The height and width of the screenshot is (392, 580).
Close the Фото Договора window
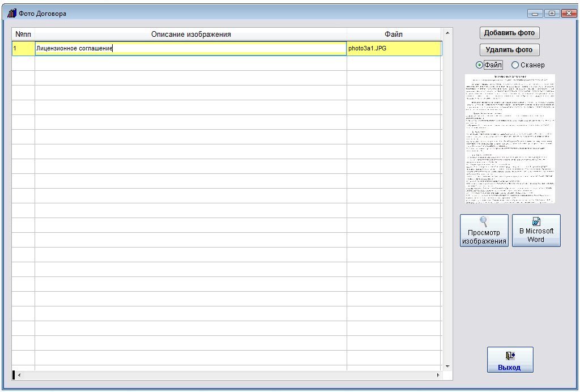(569, 14)
